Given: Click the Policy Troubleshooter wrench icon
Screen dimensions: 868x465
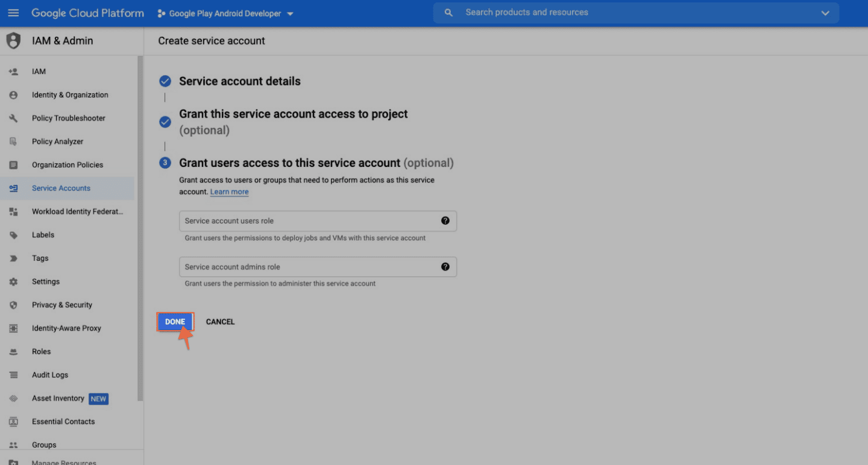Looking at the screenshot, I should (x=13, y=118).
